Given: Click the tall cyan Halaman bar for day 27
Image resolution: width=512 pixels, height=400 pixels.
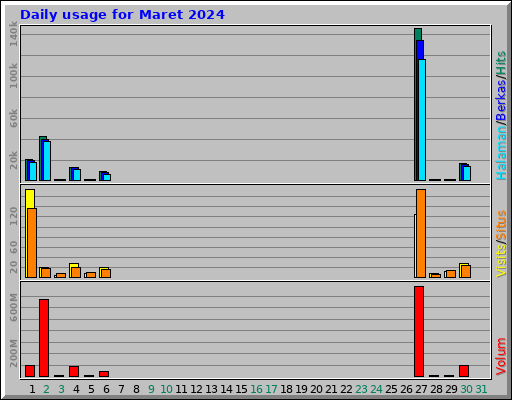Looking at the screenshot, I should [x=422, y=120].
